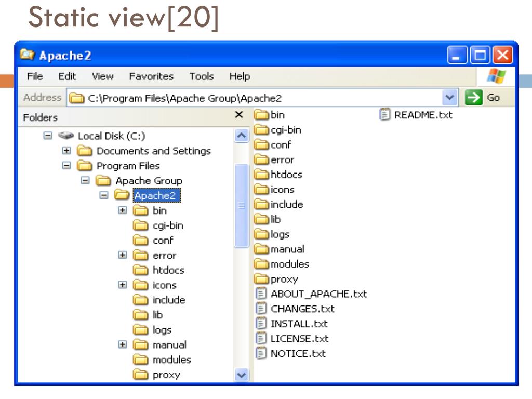Screen dimensions: 532x399
Task: Select the conf folder icon in right pane
Action: [x=262, y=145]
